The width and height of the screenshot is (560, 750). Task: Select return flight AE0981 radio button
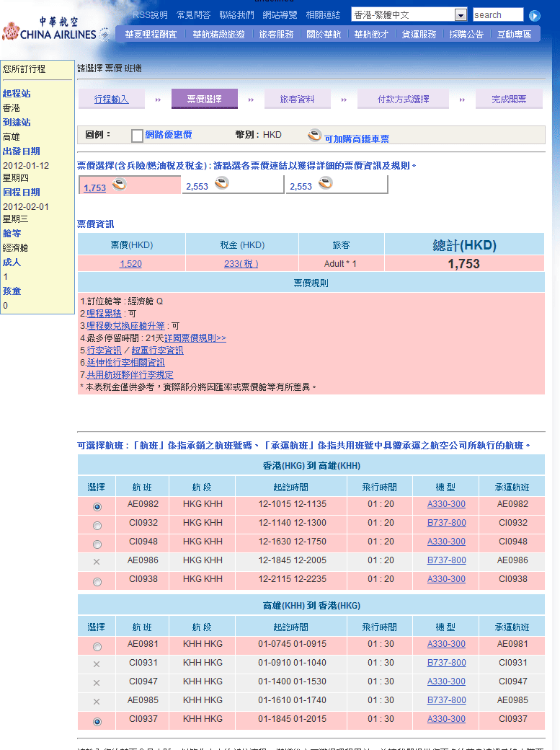tap(97, 647)
